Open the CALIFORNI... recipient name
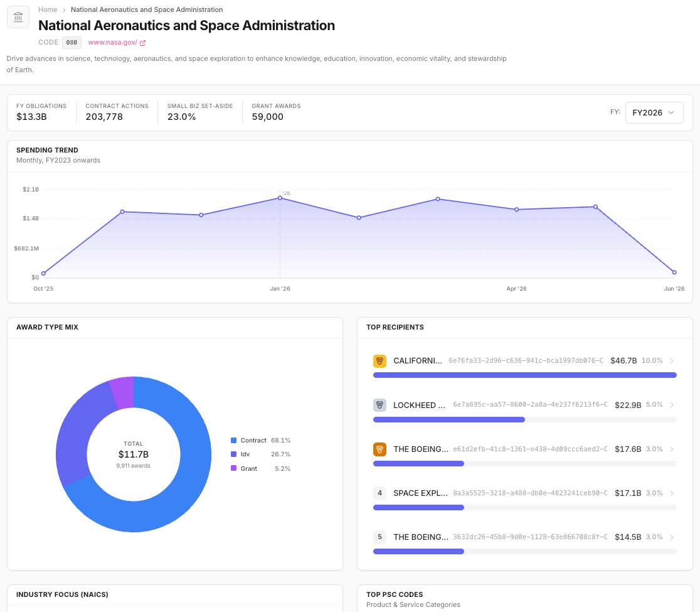This screenshot has width=700, height=612. [418, 360]
